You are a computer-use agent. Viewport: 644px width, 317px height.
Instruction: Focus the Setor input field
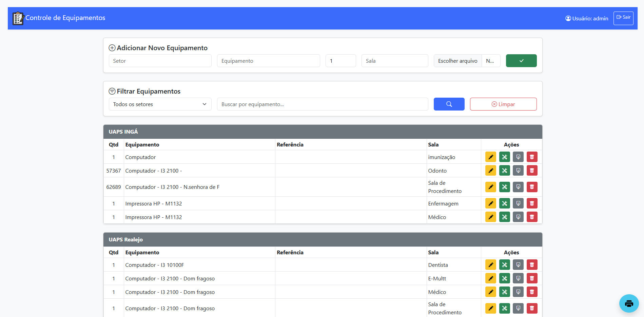pyautogui.click(x=160, y=61)
